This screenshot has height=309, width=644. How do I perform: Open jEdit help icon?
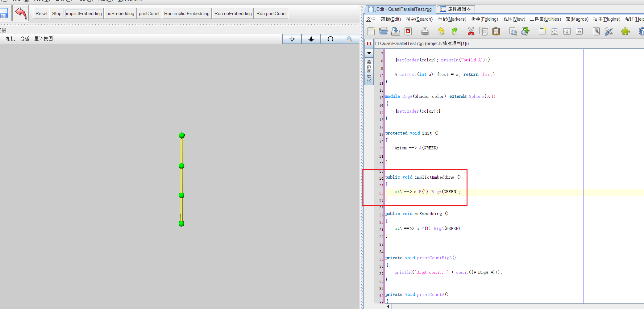641,31
